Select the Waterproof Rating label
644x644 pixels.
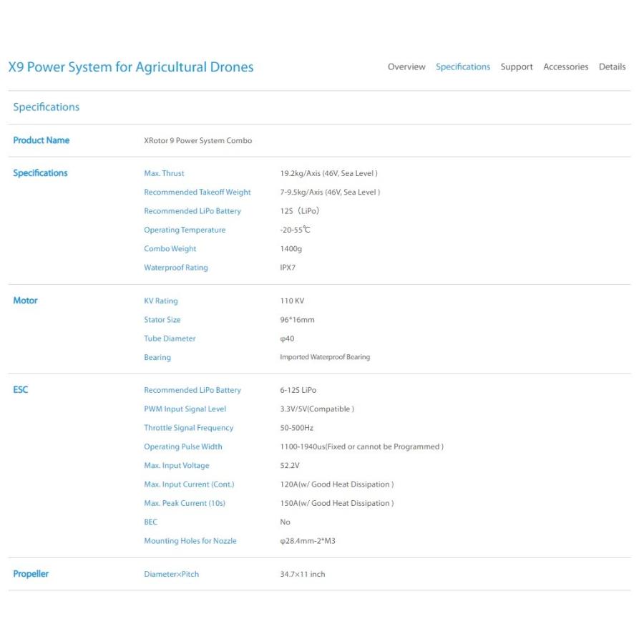click(x=176, y=268)
